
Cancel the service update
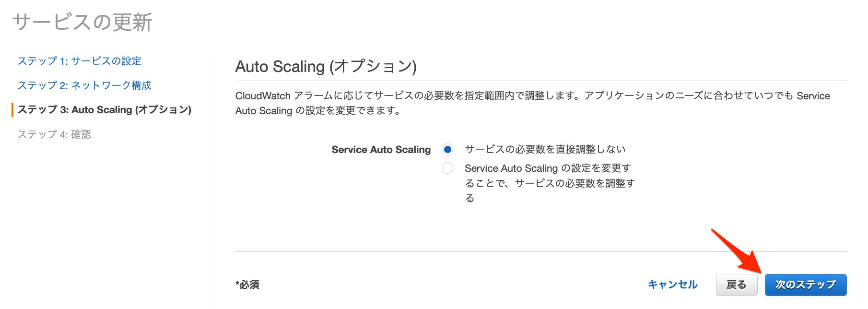(673, 284)
